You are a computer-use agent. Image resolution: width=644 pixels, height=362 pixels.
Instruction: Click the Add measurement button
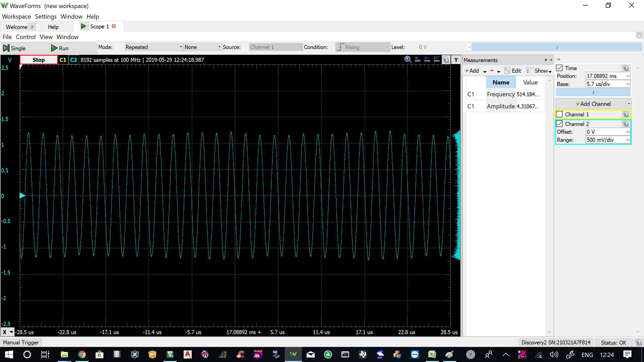[x=472, y=71]
